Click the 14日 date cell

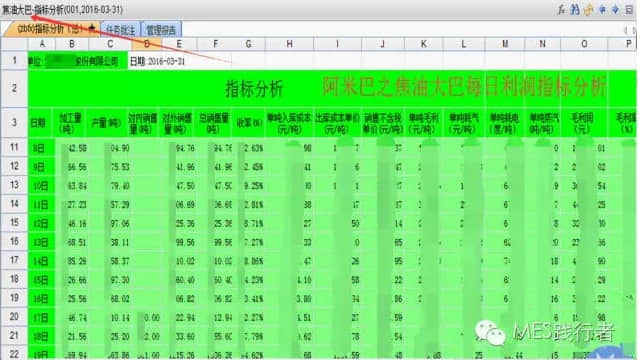41,261
